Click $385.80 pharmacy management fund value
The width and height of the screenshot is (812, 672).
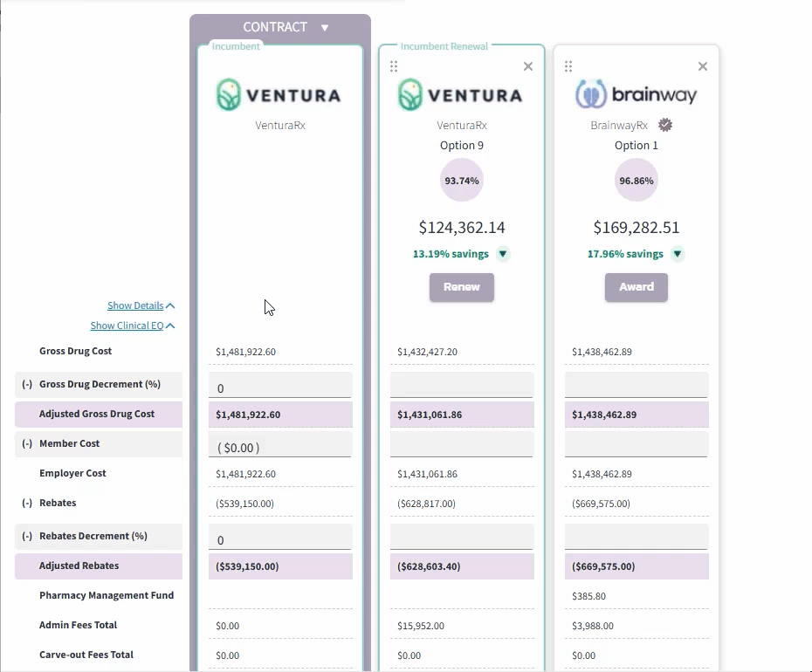pyautogui.click(x=588, y=596)
